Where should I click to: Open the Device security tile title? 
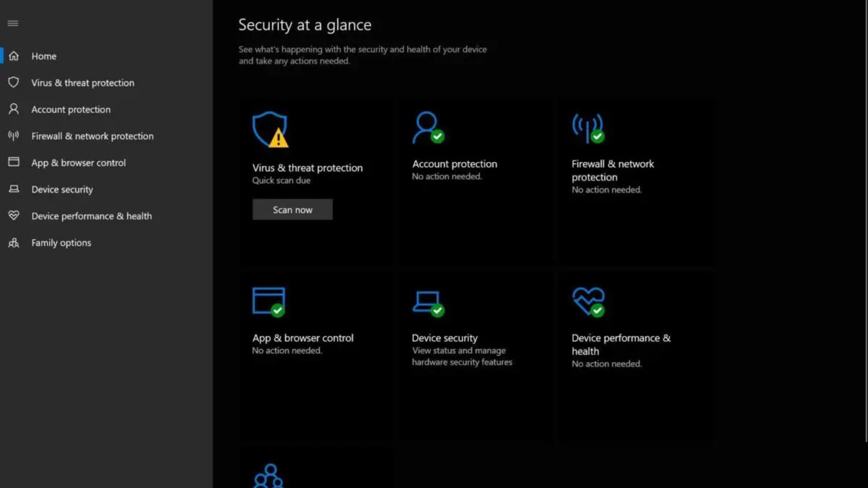(x=444, y=338)
